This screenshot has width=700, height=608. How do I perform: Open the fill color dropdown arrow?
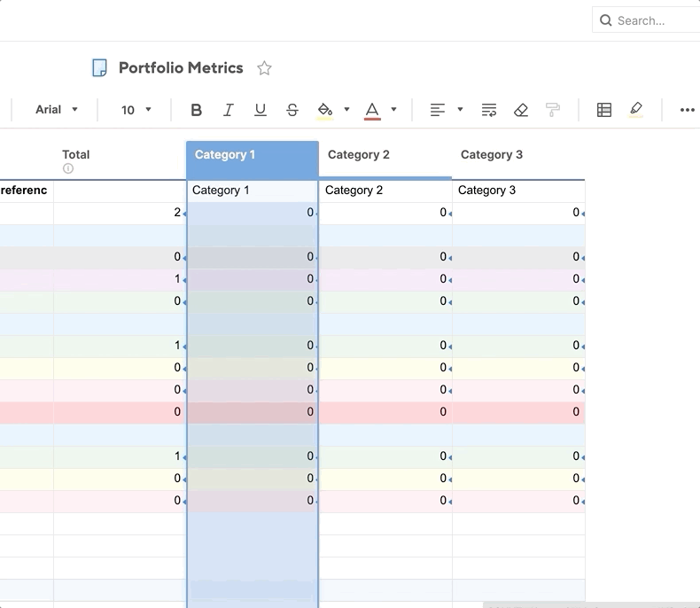pyautogui.click(x=346, y=110)
